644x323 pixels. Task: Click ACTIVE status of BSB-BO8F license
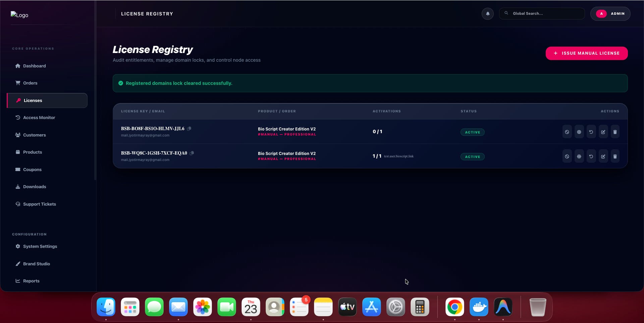[472, 132]
